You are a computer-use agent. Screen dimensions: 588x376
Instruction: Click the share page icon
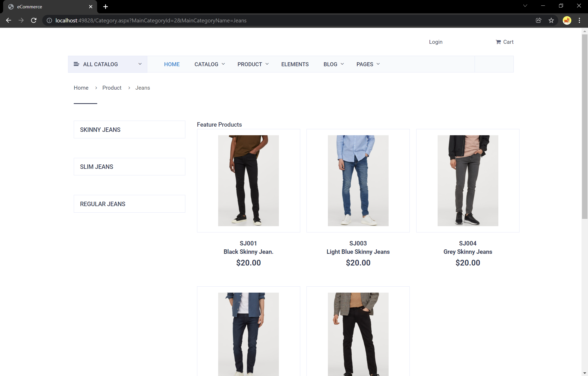[x=538, y=20]
